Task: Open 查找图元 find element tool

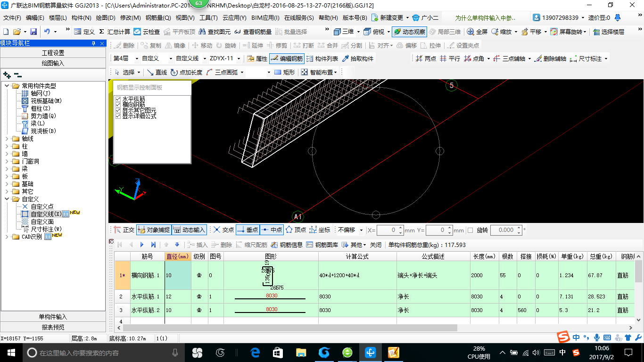Action: click(215, 32)
